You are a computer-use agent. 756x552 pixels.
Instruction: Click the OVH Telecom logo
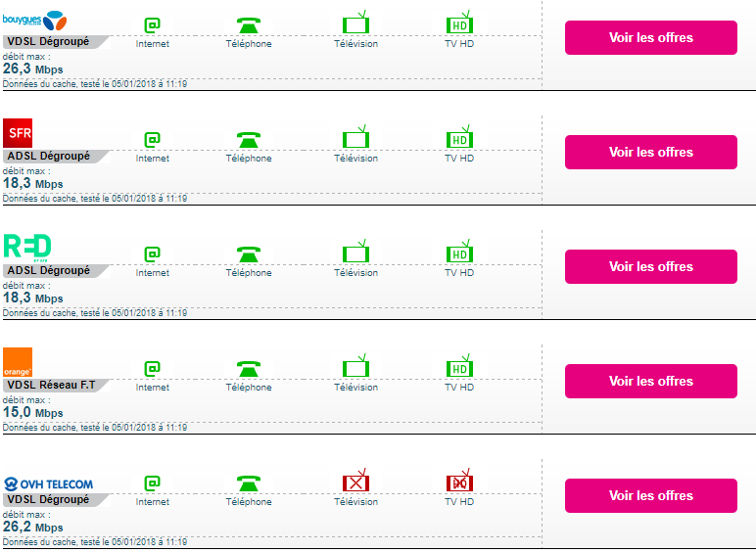point(49,483)
